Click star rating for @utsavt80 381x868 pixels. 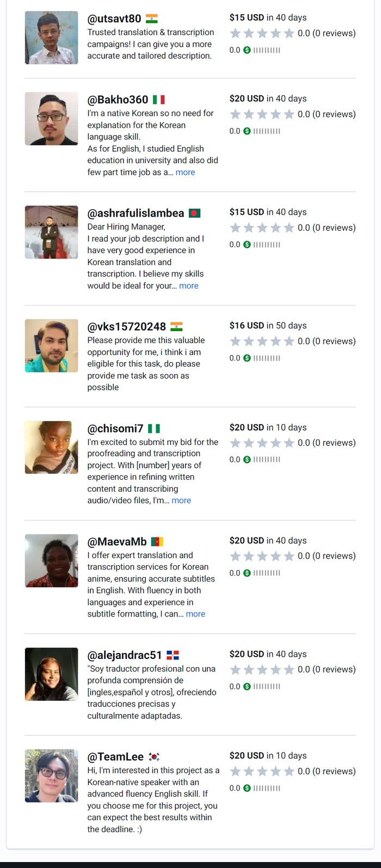click(262, 33)
